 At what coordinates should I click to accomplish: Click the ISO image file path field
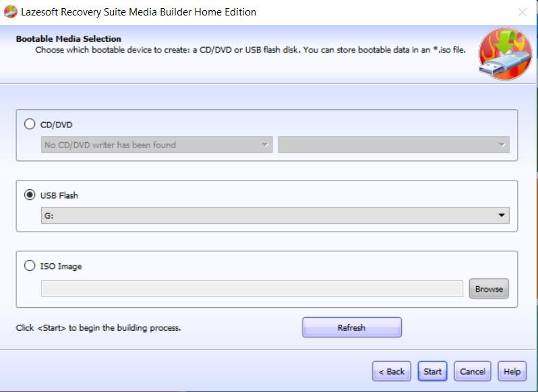(251, 289)
